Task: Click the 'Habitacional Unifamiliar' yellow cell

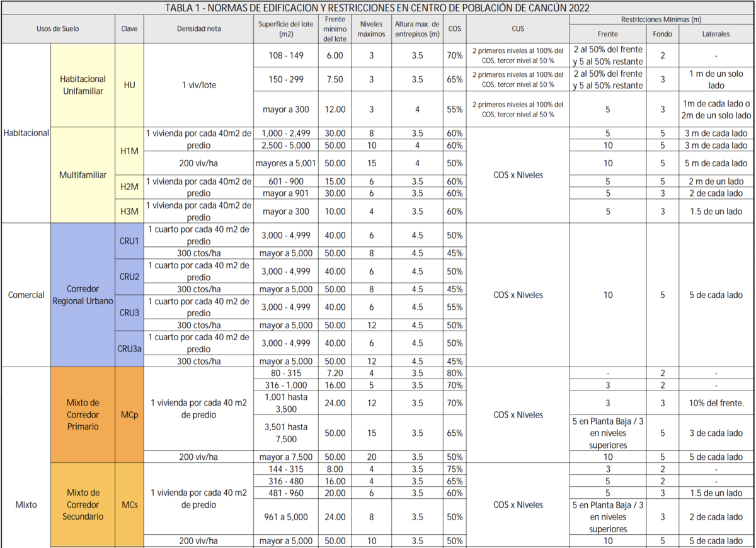Action: [x=83, y=85]
